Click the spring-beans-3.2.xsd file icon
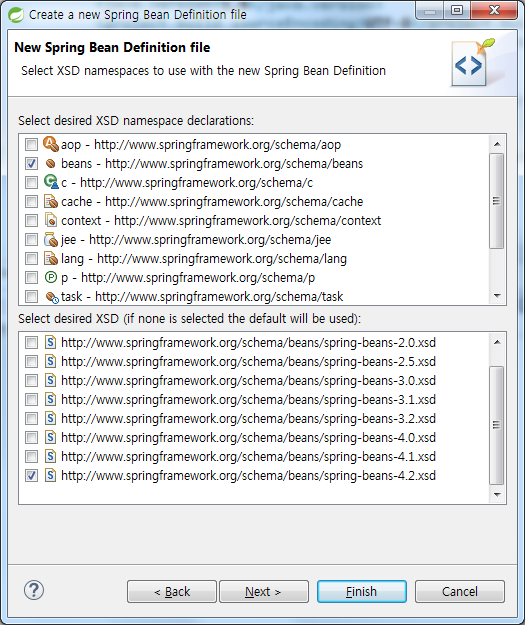Viewport: 525px width, 625px height. (x=50, y=419)
